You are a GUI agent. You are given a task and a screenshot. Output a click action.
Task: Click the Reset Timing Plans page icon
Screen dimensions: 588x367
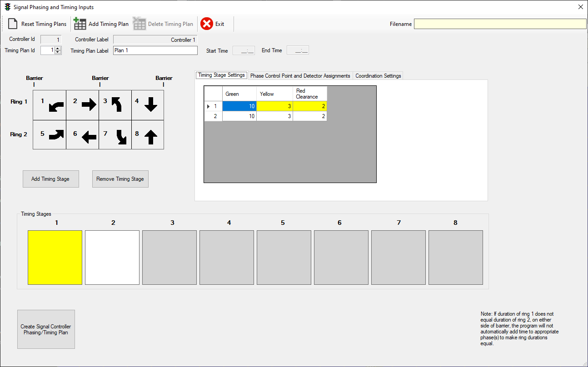[13, 24]
